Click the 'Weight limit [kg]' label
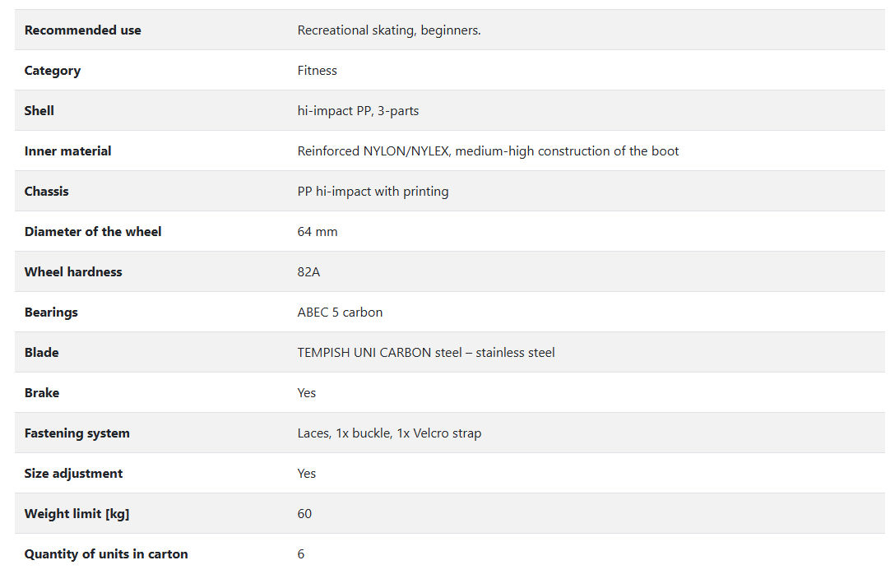The image size is (895, 588). 77,514
